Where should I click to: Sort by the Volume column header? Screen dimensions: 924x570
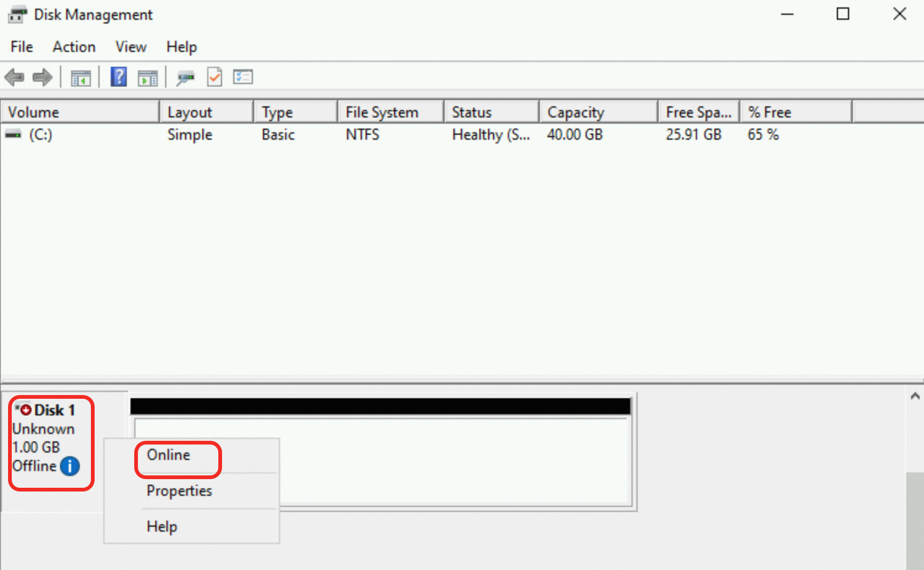80,113
